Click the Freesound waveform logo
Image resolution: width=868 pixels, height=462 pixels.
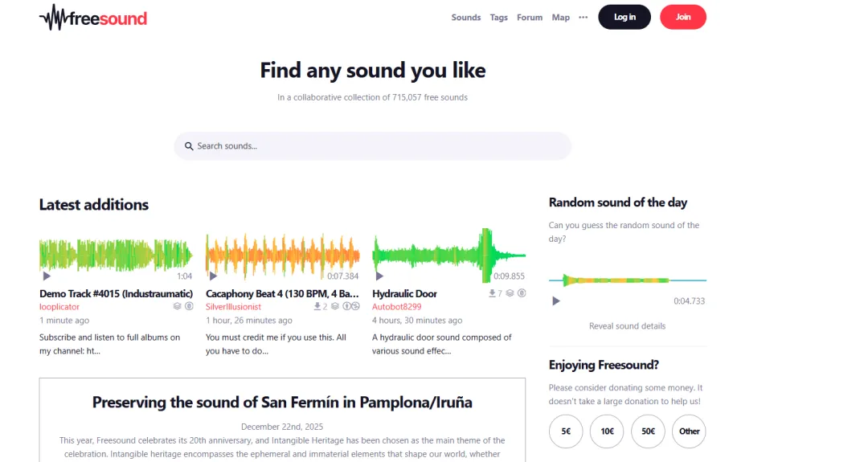93,18
